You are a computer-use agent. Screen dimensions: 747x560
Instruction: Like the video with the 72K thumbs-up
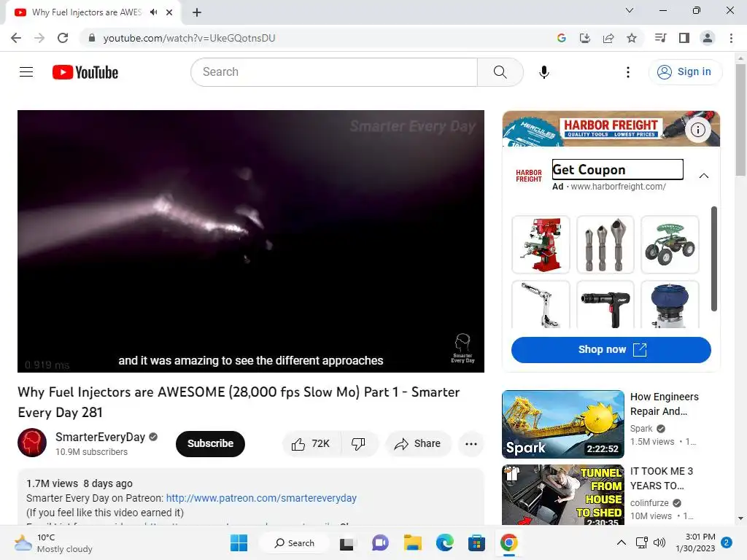click(311, 444)
